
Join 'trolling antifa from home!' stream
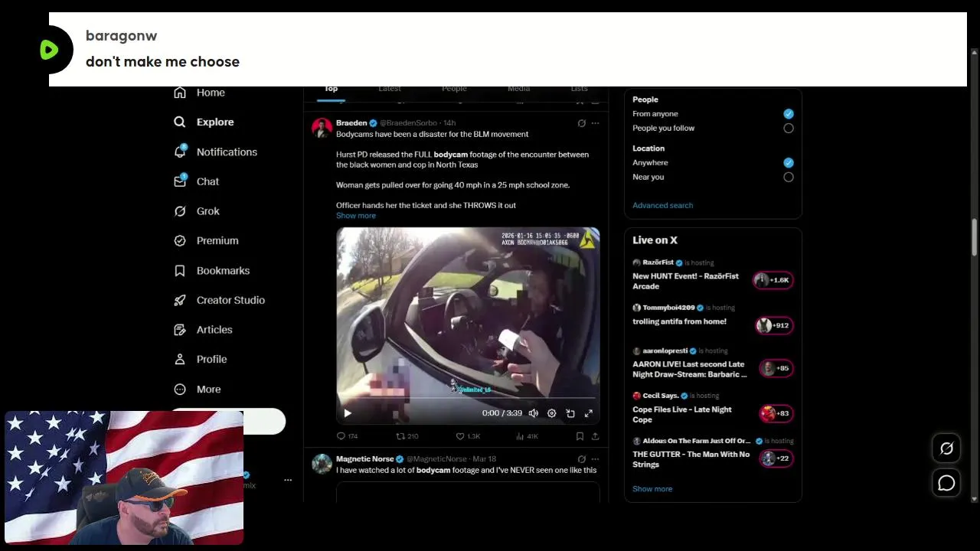pos(679,321)
